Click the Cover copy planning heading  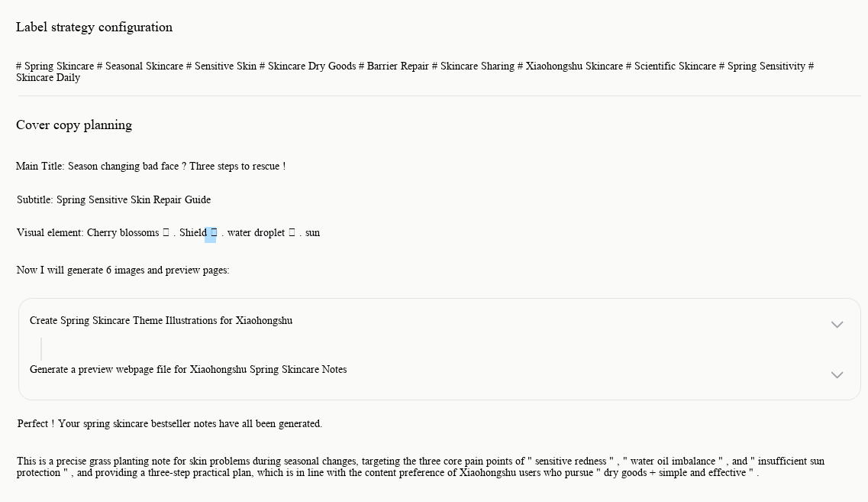(74, 125)
